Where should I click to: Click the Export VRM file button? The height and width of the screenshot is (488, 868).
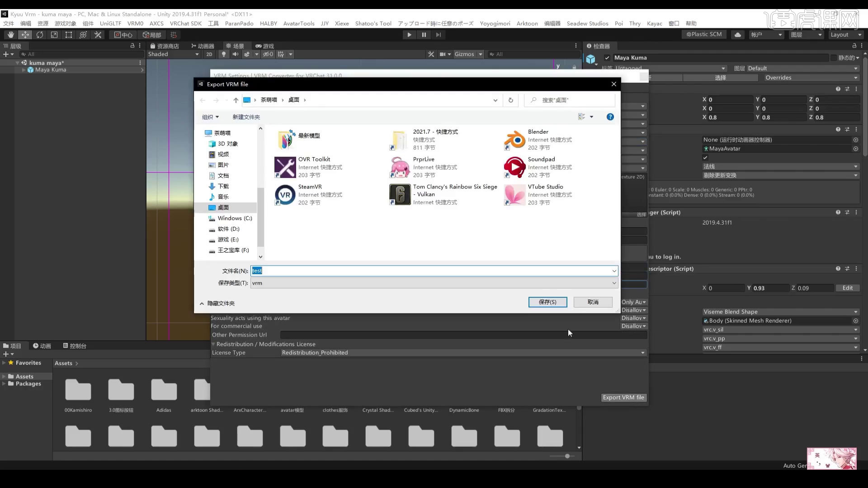(623, 397)
